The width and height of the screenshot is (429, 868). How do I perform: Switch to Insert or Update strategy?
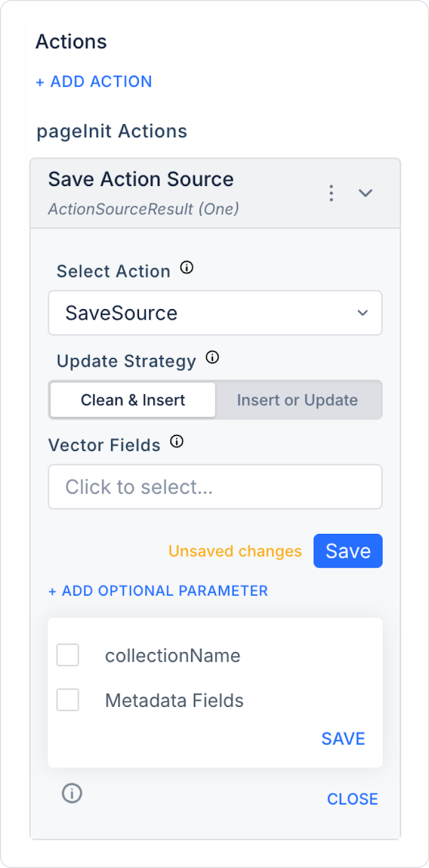297,400
